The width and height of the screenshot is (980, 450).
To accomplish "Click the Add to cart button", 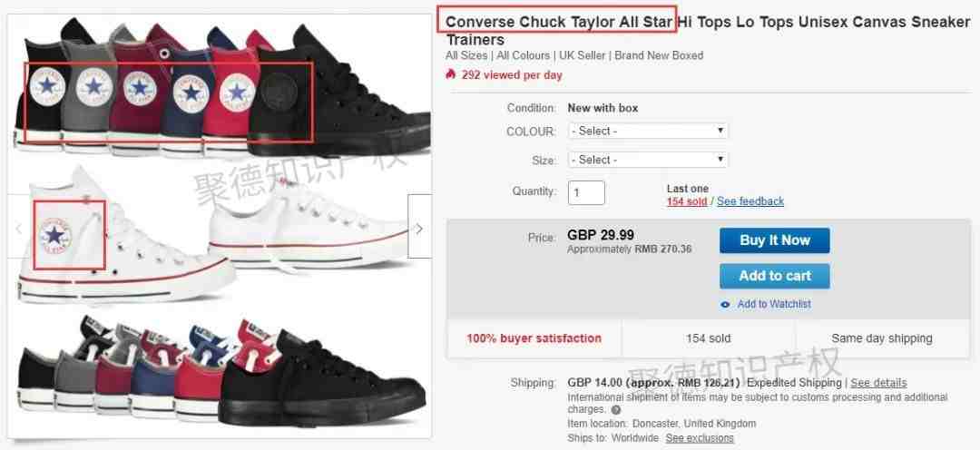I will 774,276.
